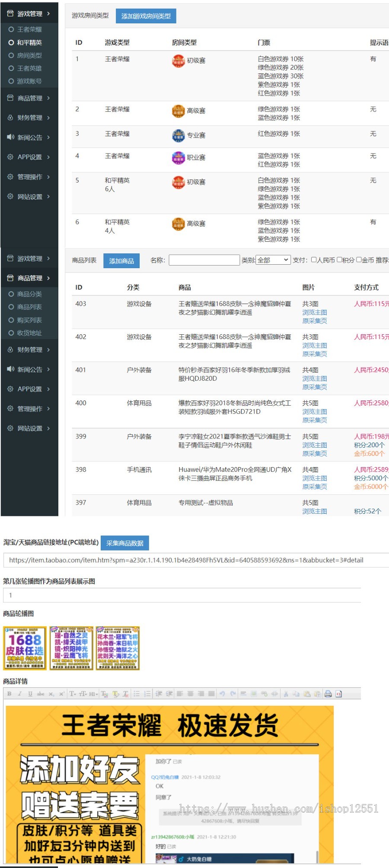Open the 收货地址 sidebar submenu item
The image size is (389, 868).
pyautogui.click(x=29, y=333)
